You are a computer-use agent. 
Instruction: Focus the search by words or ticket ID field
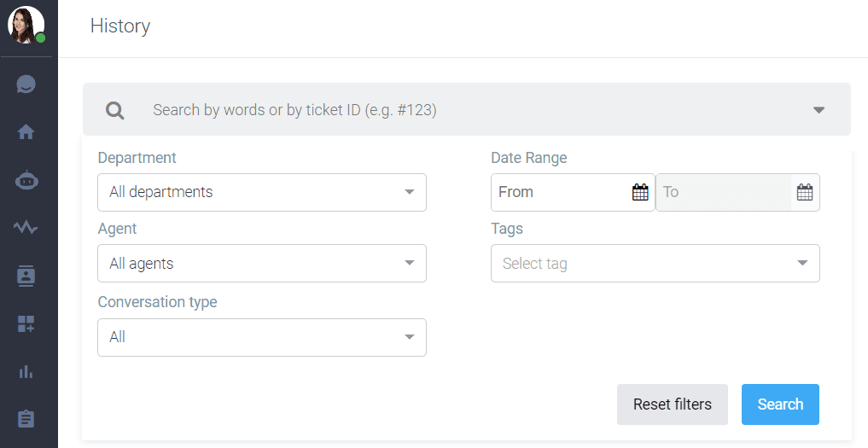click(467, 109)
